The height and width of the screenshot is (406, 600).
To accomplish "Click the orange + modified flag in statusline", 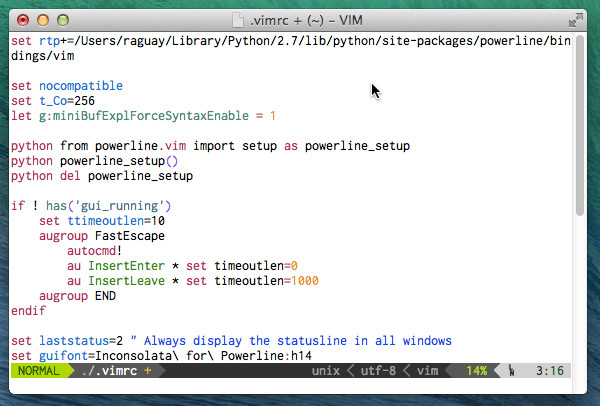I will tap(148, 371).
